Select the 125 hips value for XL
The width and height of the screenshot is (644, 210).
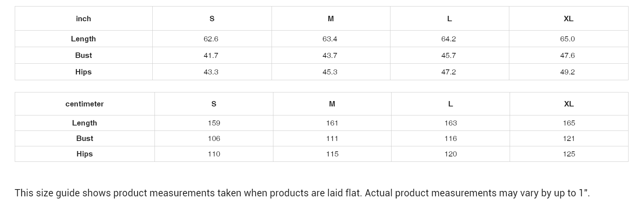coord(569,154)
